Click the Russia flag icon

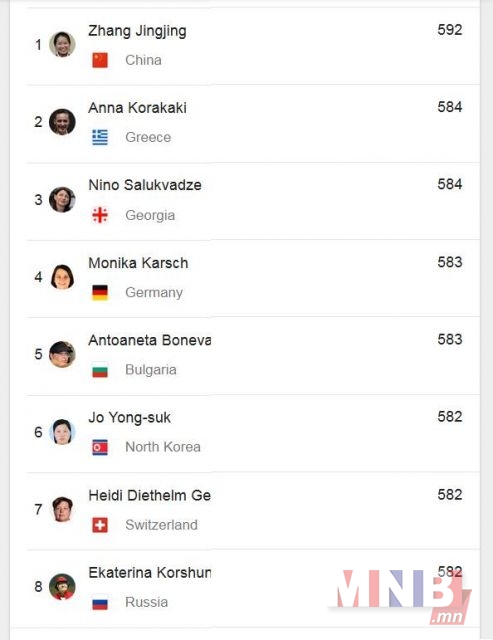[100, 602]
